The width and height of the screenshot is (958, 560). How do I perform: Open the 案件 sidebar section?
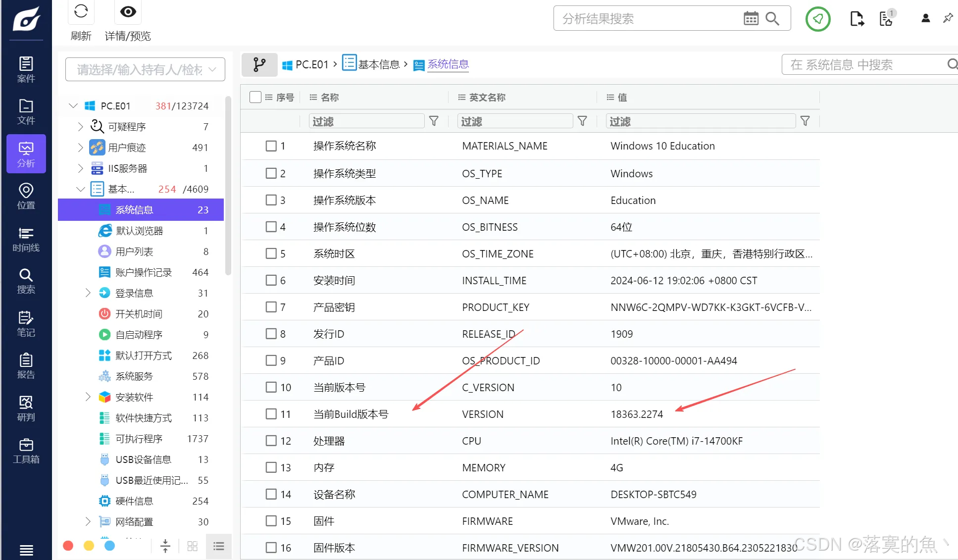26,70
